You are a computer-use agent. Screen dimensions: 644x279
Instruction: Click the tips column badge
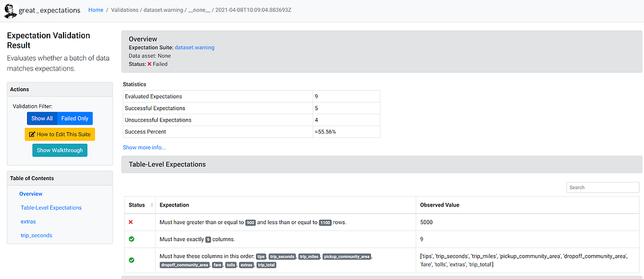(x=261, y=256)
